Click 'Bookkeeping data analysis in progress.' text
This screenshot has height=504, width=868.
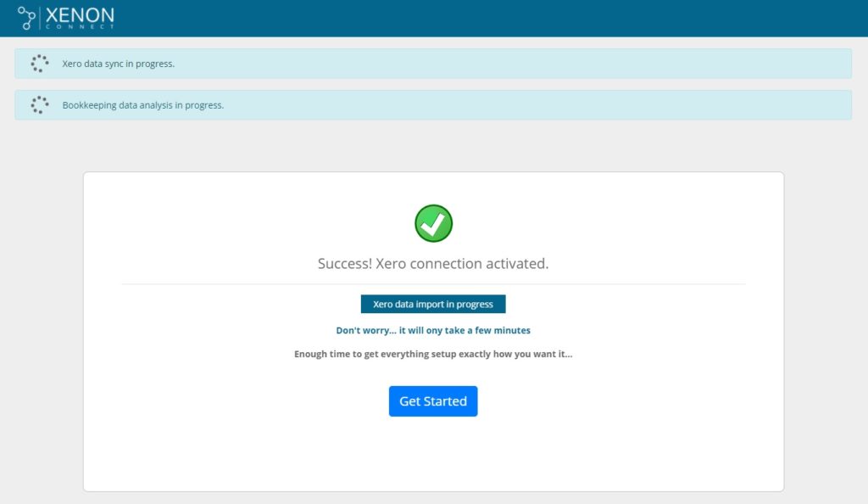(142, 105)
